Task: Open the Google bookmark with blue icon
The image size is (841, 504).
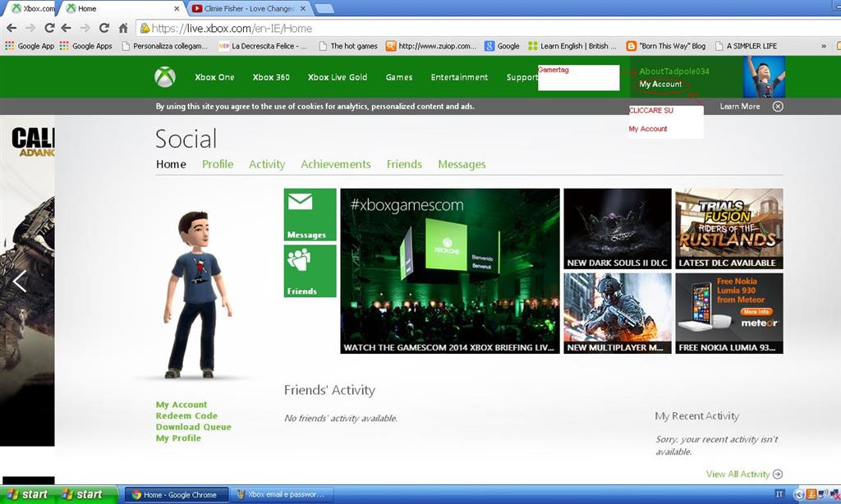Action: click(502, 46)
